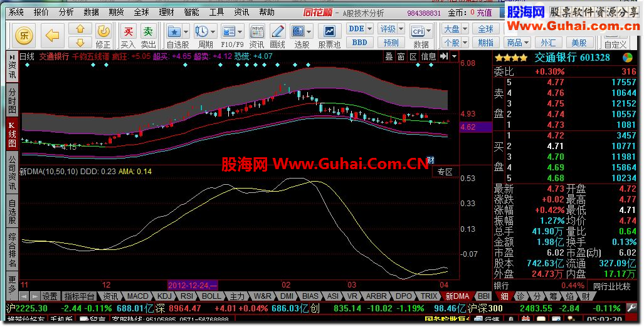Expand the 选股 dropdown arrow
Viewport: 644px width, 327px height.
pos(309,31)
